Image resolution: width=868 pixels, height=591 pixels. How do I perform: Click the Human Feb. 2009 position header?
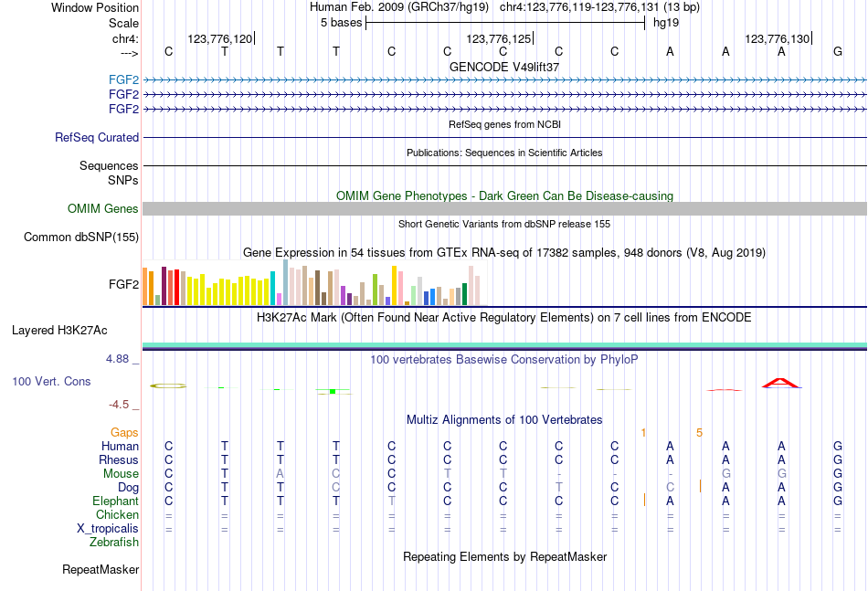[x=504, y=7]
